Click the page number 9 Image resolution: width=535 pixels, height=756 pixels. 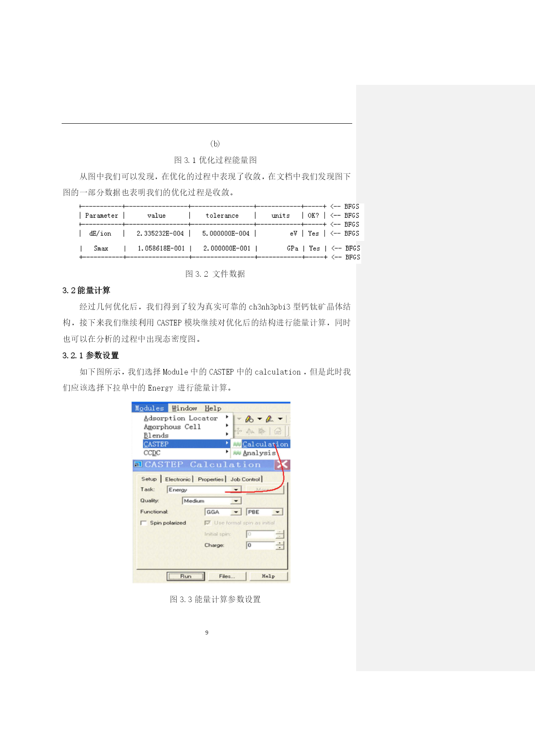(207, 633)
